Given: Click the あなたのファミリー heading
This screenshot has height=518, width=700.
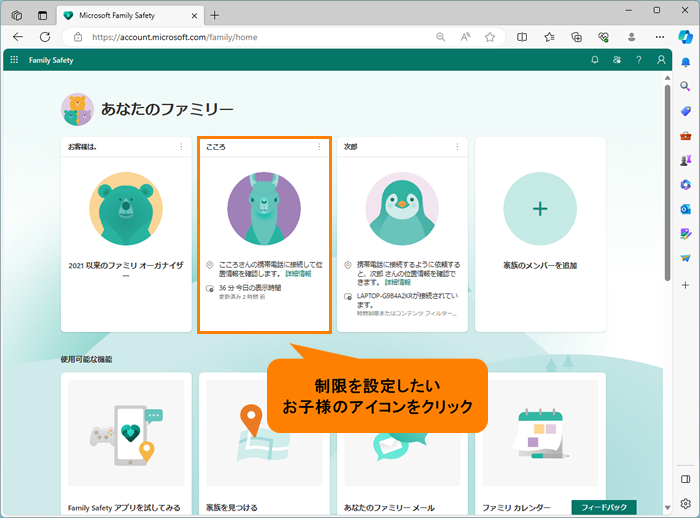Looking at the screenshot, I should point(167,109).
